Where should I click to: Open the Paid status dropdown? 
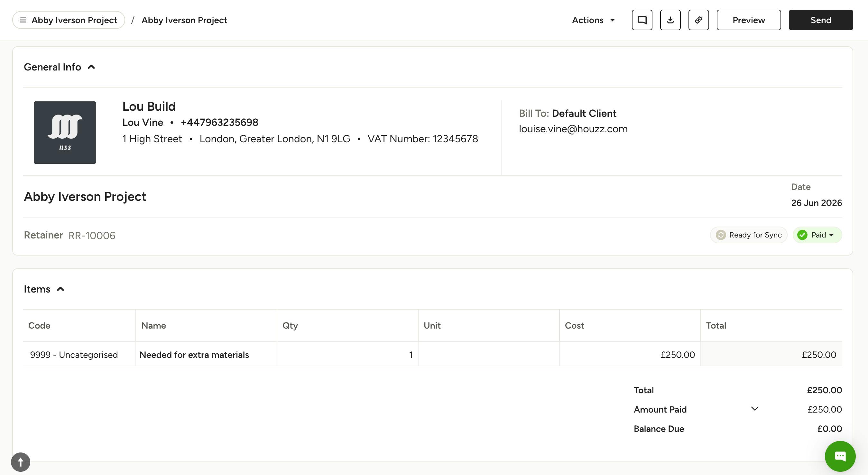[817, 235]
